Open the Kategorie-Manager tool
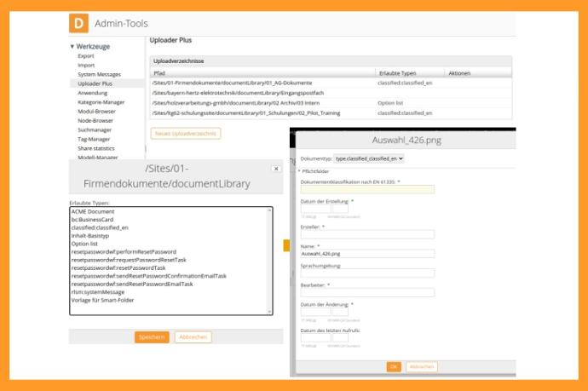The image size is (588, 391). coord(101,102)
